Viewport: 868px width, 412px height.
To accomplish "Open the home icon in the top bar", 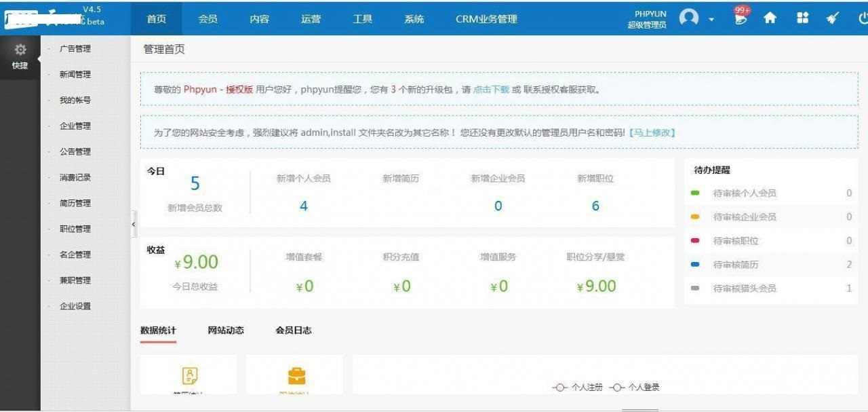I will click(x=770, y=18).
